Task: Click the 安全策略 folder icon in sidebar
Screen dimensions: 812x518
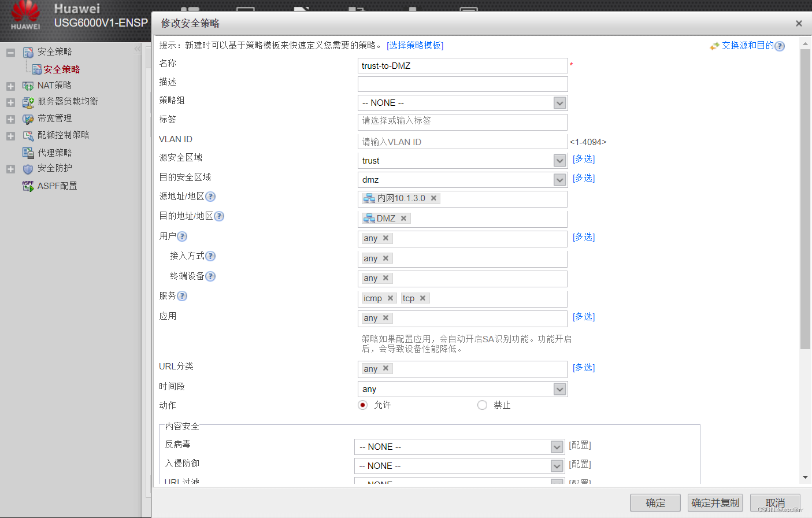Action: click(28, 52)
